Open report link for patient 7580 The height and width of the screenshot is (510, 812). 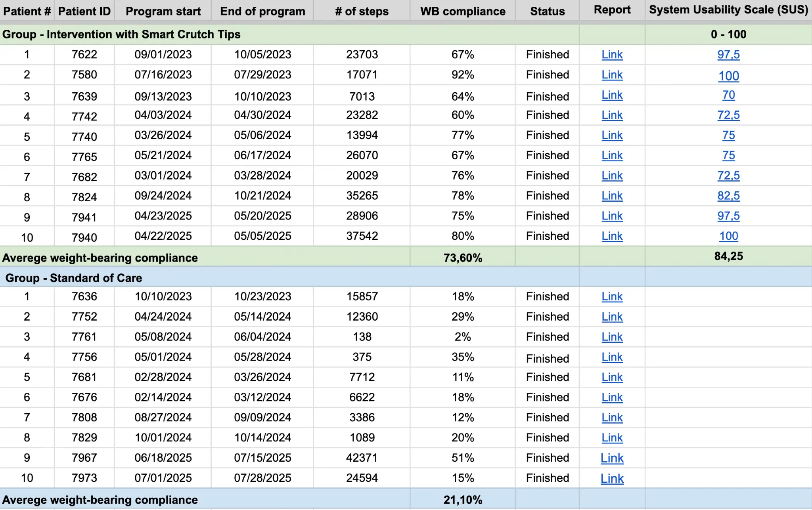612,75
